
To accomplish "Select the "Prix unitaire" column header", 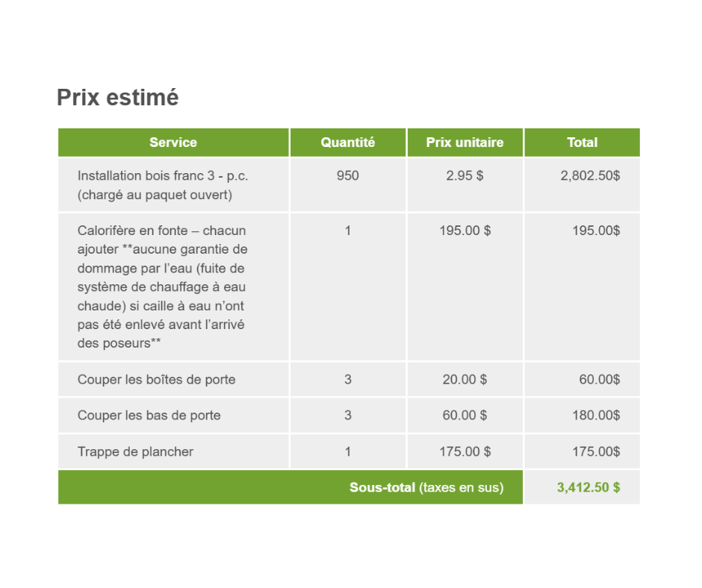I will (x=465, y=143).
